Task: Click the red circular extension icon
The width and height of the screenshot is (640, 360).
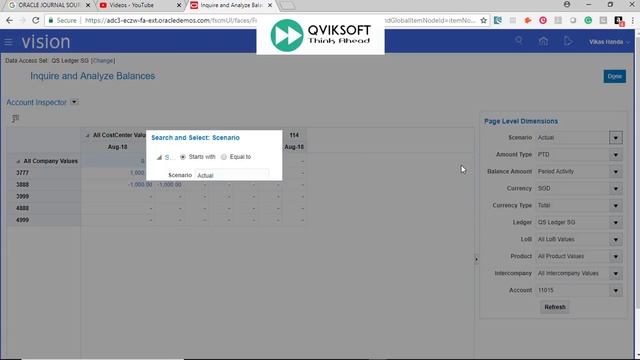Action: (x=543, y=20)
